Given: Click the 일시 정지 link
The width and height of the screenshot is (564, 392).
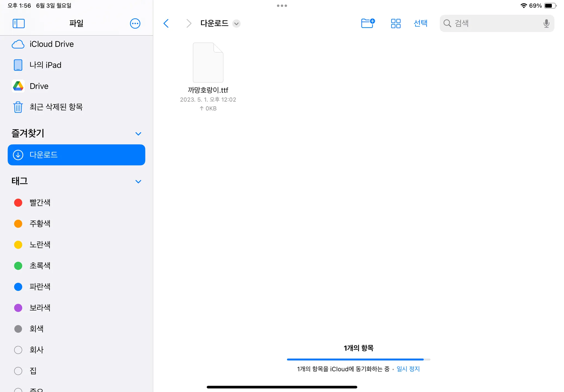Looking at the screenshot, I should tap(408, 369).
